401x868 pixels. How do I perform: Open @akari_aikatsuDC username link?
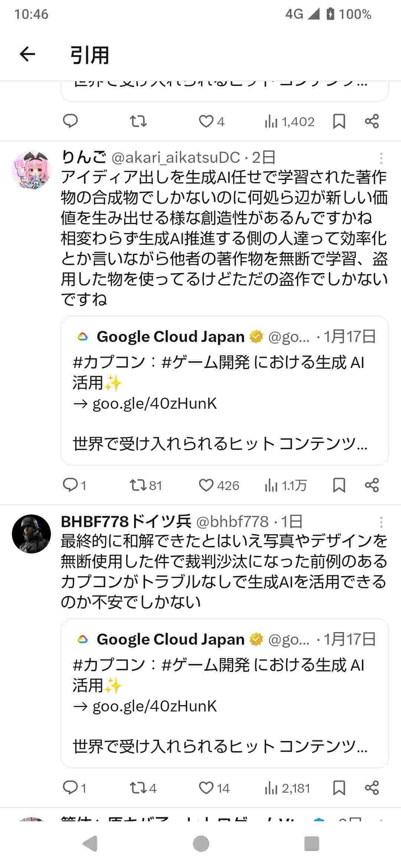click(176, 158)
